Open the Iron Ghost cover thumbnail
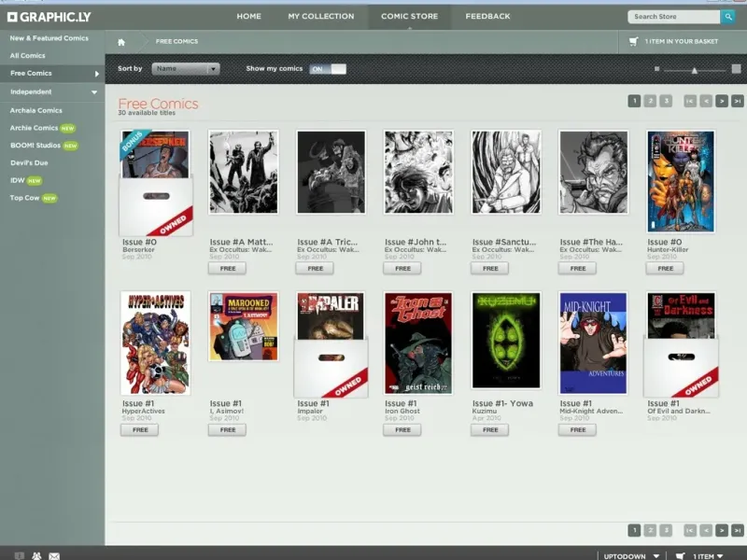The height and width of the screenshot is (560, 747). [418, 343]
